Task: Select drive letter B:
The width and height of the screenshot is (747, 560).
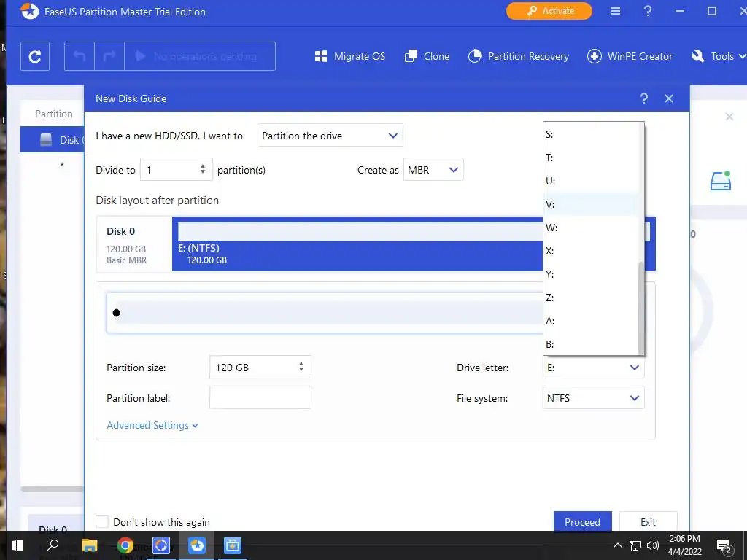Action: point(591,344)
